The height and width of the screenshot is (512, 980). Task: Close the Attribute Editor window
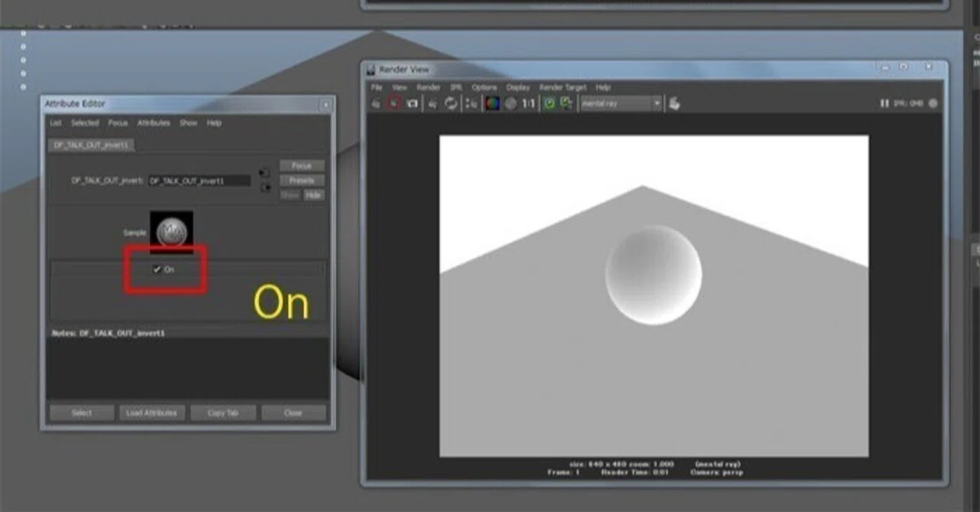coord(325,104)
